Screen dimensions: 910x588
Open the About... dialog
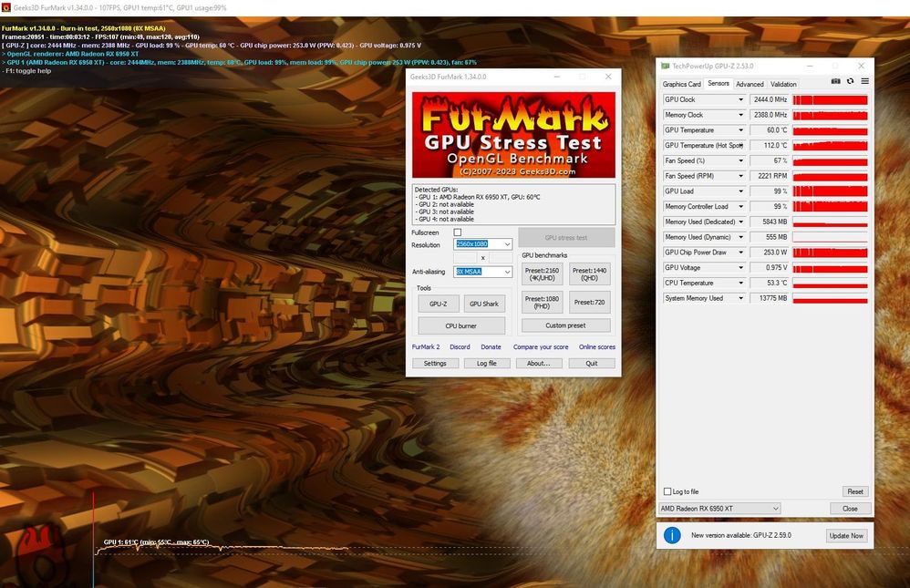click(539, 364)
